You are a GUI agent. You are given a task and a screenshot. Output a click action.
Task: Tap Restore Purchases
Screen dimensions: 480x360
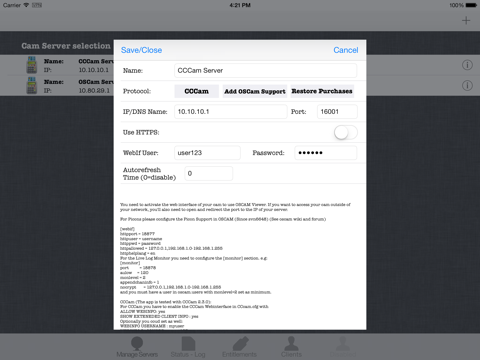click(x=322, y=91)
